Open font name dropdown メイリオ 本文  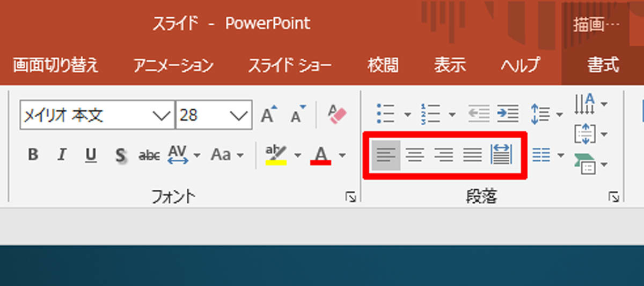coord(161,115)
